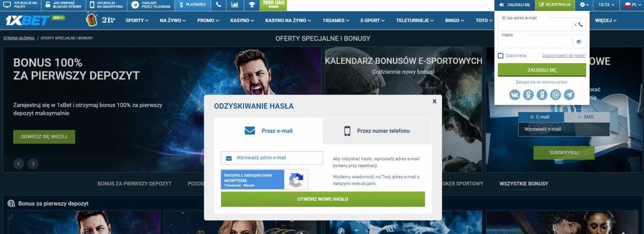The image size is (644, 234).
Task: Click green ZALOGUJ SIĘ login panel button
Action: click(x=542, y=70)
